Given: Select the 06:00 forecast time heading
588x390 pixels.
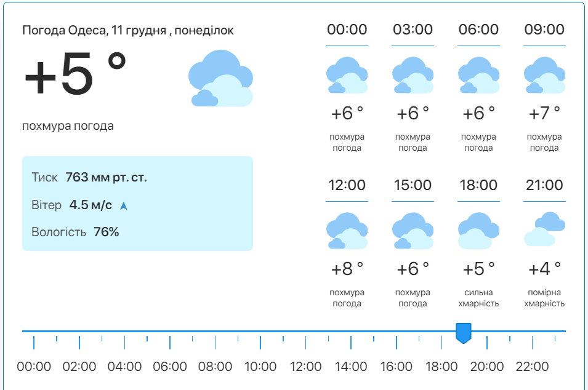Looking at the screenshot, I should [478, 30].
